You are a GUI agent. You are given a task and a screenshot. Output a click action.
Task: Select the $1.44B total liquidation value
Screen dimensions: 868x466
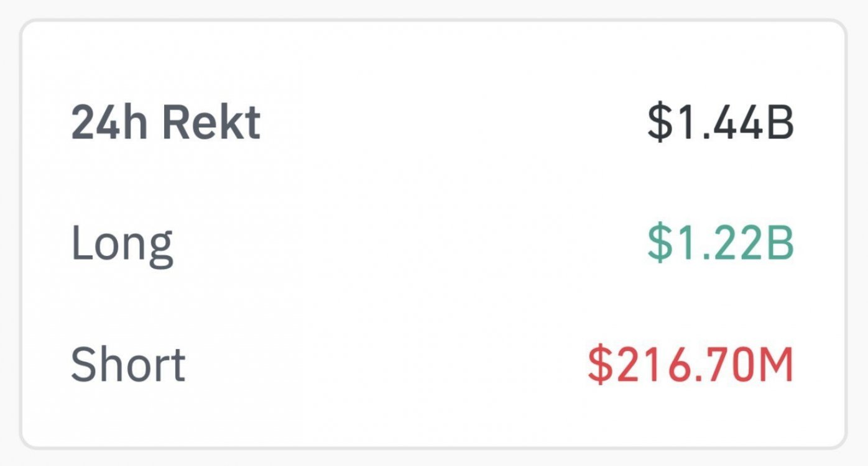[720, 122]
